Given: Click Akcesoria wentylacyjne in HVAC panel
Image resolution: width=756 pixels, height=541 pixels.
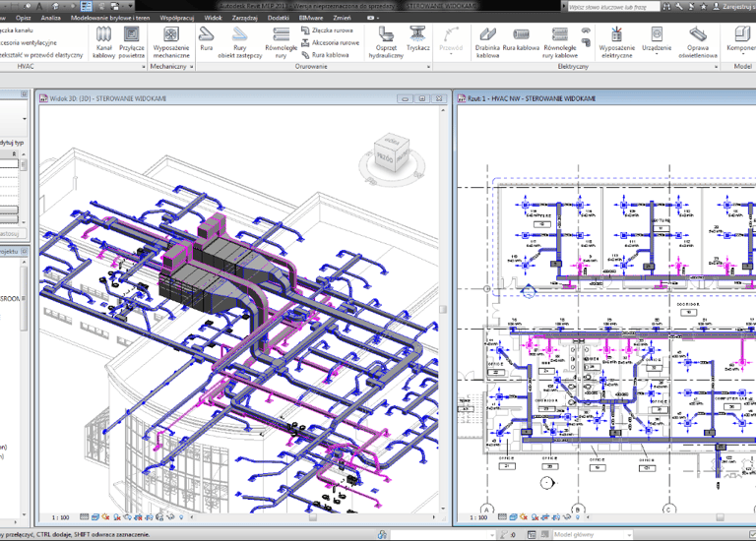Looking at the screenshot, I should (x=28, y=43).
